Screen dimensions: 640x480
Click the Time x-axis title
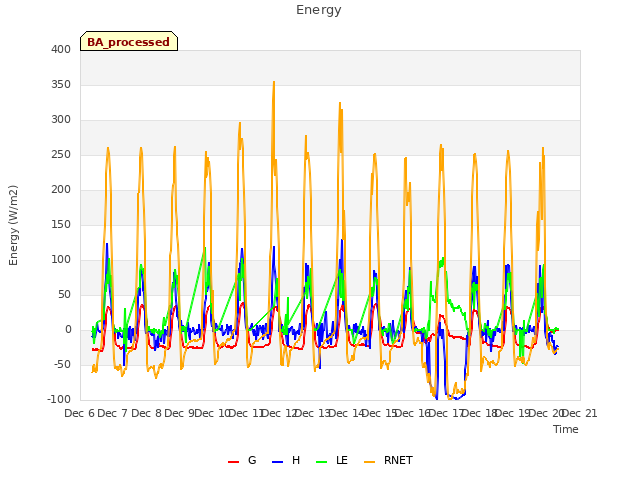pyautogui.click(x=566, y=429)
